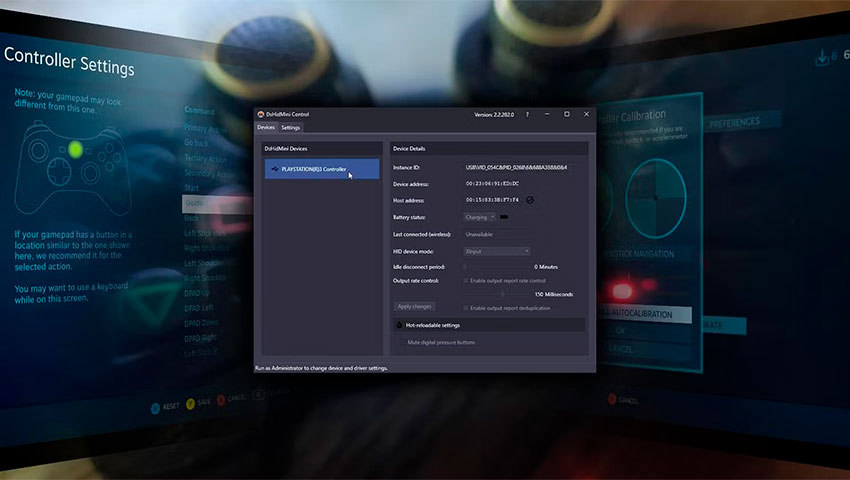Click the Apply changes button
850x480 pixels.
(414, 306)
